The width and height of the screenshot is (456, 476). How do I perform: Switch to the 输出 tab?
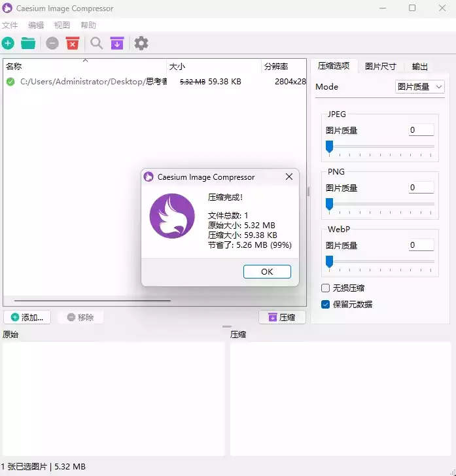(420, 67)
